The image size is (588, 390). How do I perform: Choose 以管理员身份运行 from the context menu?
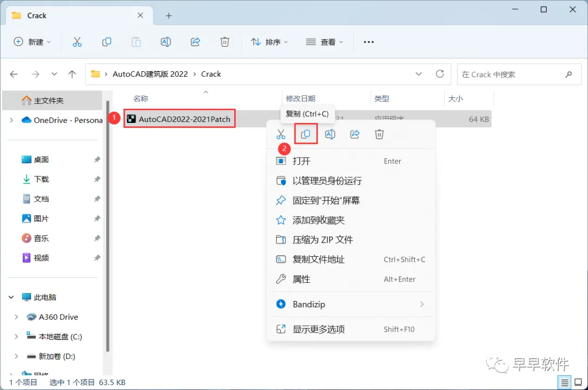tap(351, 181)
